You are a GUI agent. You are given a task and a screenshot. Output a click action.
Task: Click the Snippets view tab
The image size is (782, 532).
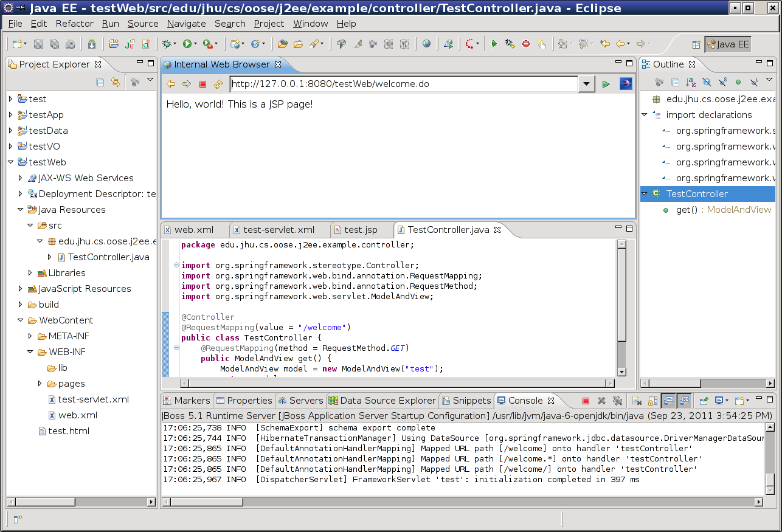point(466,401)
